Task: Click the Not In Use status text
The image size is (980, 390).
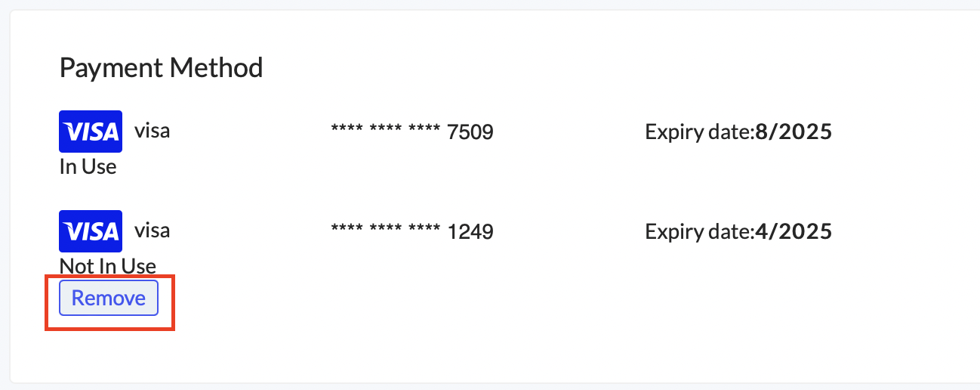Action: coord(107,265)
